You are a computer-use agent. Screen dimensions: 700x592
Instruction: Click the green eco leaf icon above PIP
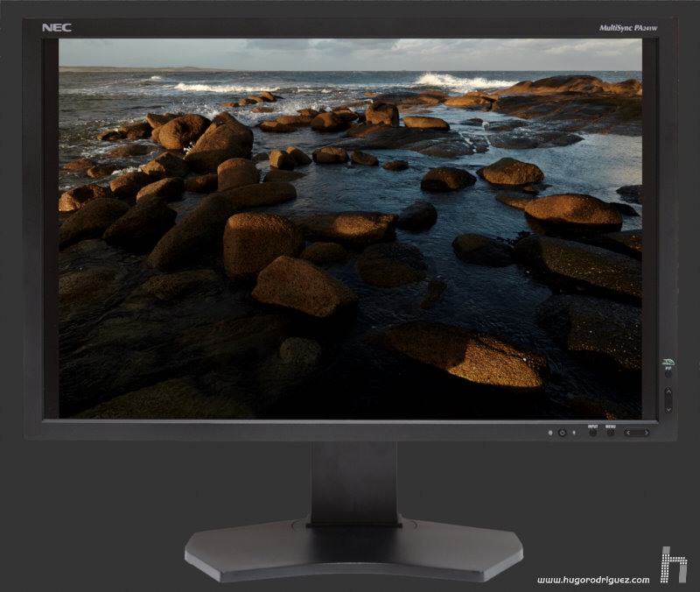(x=668, y=363)
